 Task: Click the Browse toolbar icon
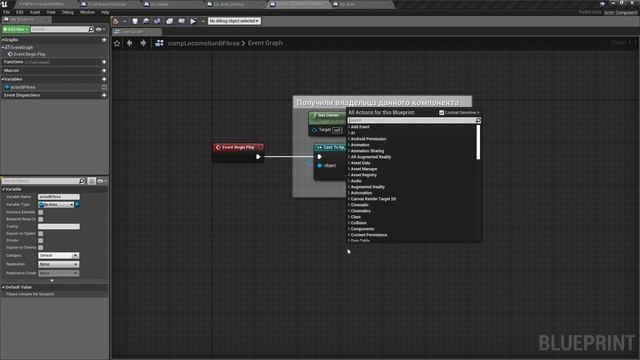(146, 21)
